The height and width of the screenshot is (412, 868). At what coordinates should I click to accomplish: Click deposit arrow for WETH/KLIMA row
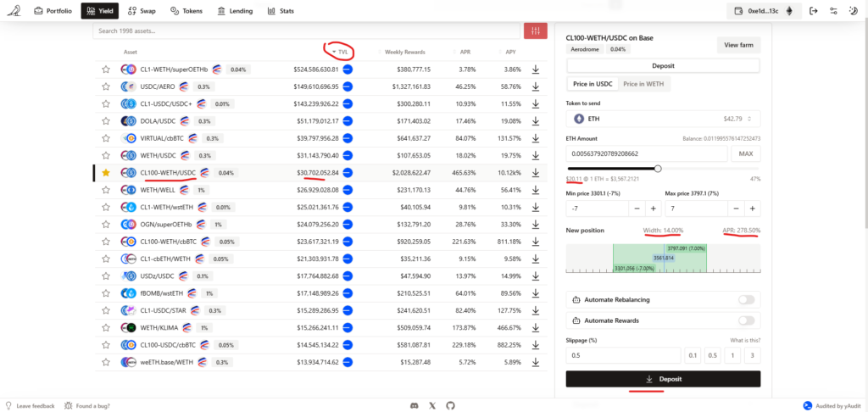pos(536,328)
